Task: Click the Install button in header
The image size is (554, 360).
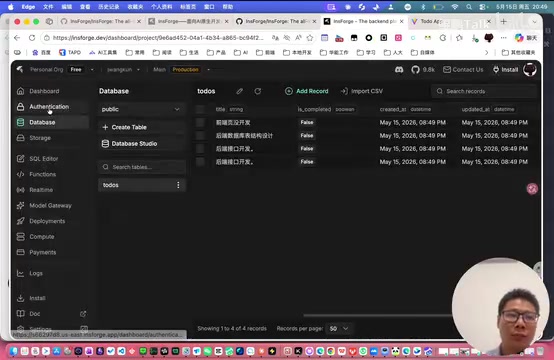Action: [x=505, y=70]
